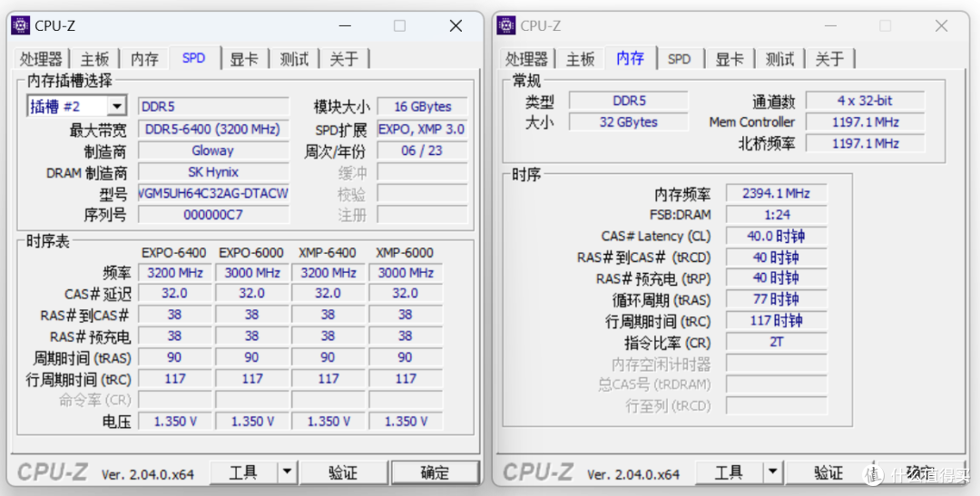Click 内存频率 2394.1 MHz value
Image resolution: width=980 pixels, height=496 pixels.
click(776, 193)
